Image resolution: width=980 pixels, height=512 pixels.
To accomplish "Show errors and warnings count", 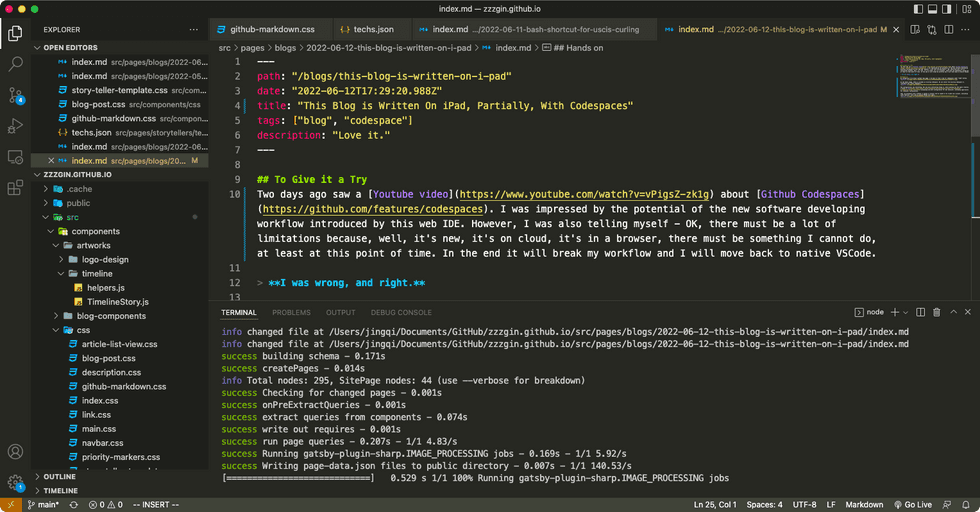I will point(106,504).
